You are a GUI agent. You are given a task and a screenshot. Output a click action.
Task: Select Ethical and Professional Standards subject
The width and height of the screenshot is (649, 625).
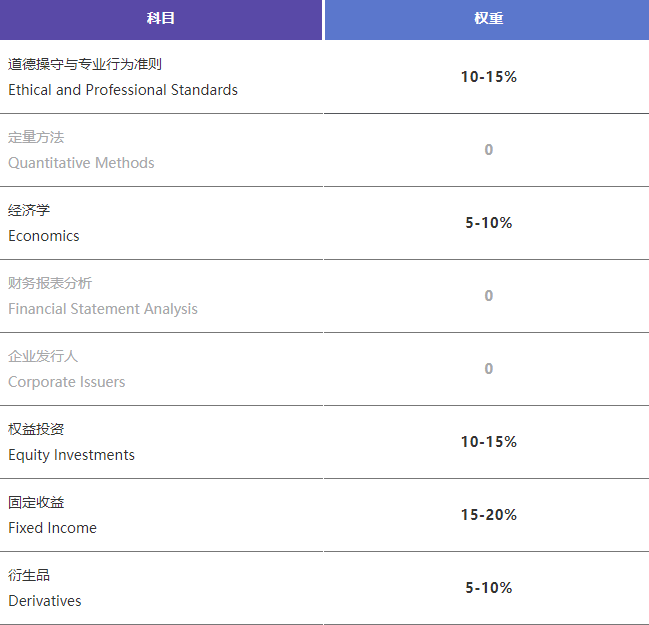click(x=123, y=90)
